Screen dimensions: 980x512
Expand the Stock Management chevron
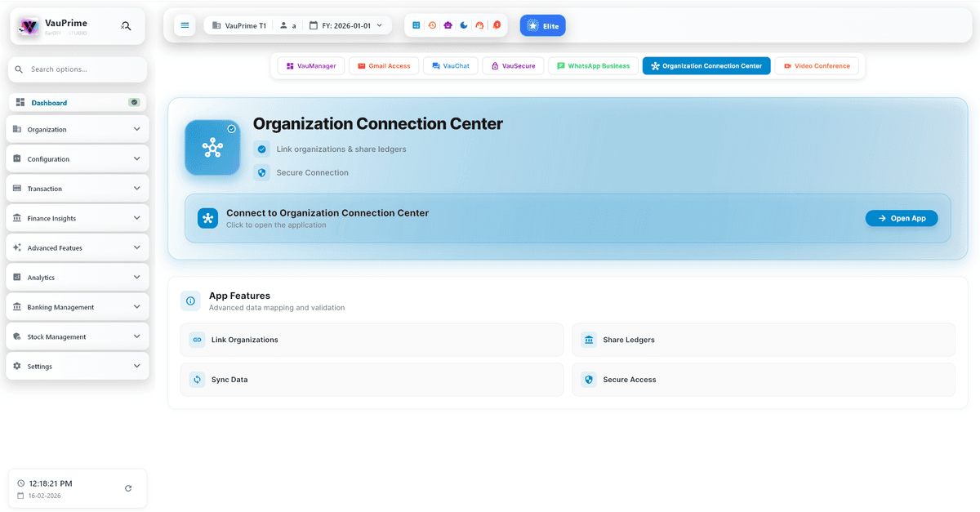(136, 336)
